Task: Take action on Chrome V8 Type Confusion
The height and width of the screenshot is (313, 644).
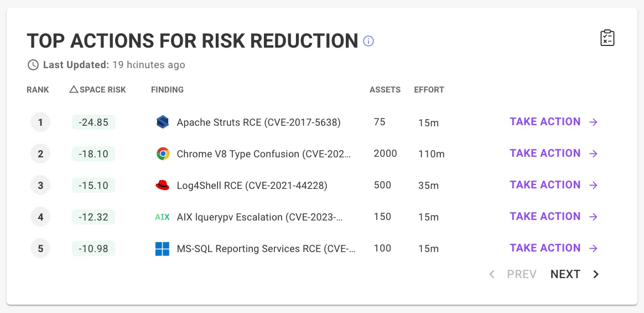Action: pos(554,153)
